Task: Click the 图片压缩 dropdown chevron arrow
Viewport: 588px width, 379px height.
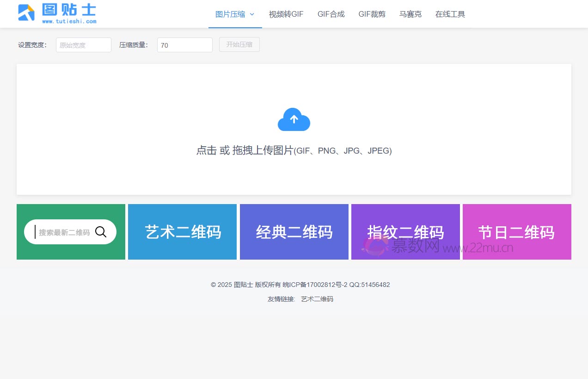Action: point(252,14)
